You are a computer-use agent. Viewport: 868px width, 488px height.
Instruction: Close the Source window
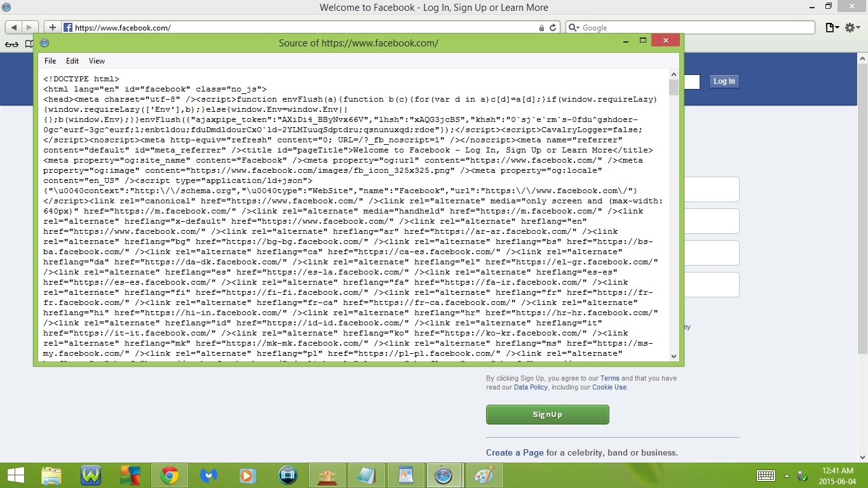point(665,41)
